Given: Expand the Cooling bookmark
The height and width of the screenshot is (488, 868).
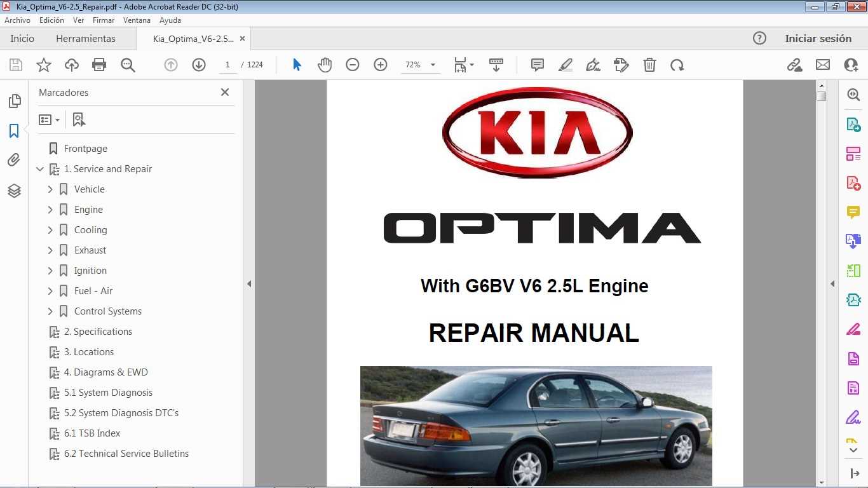Looking at the screenshot, I should [50, 230].
